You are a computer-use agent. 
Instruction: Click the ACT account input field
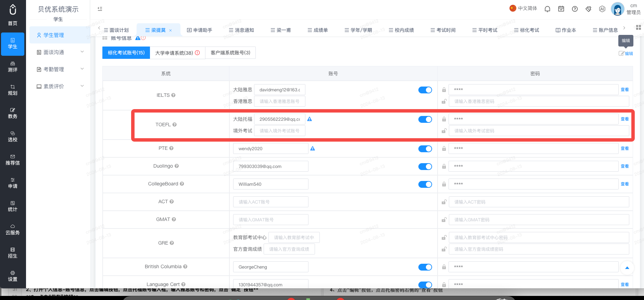click(270, 202)
